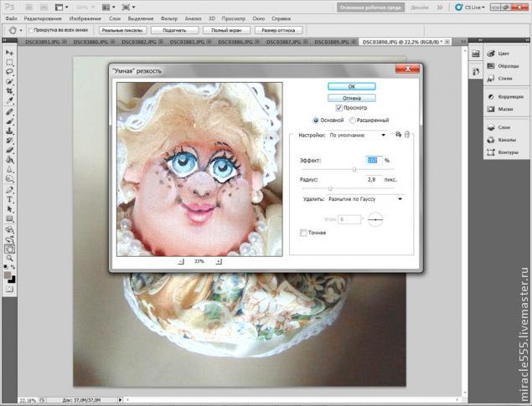
Task: Open the Настройки presets dropdown
Action: [x=358, y=134]
